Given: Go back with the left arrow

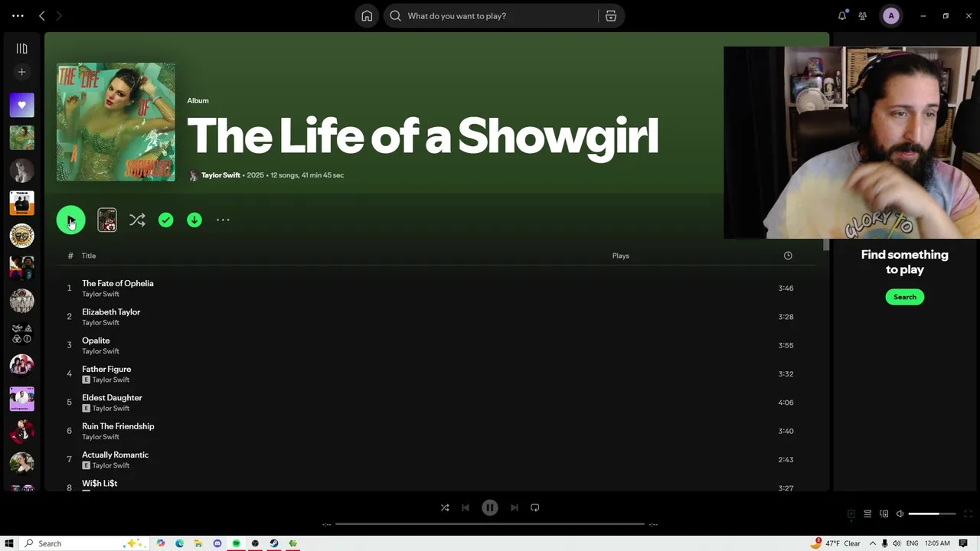Looking at the screenshot, I should pyautogui.click(x=42, y=15).
